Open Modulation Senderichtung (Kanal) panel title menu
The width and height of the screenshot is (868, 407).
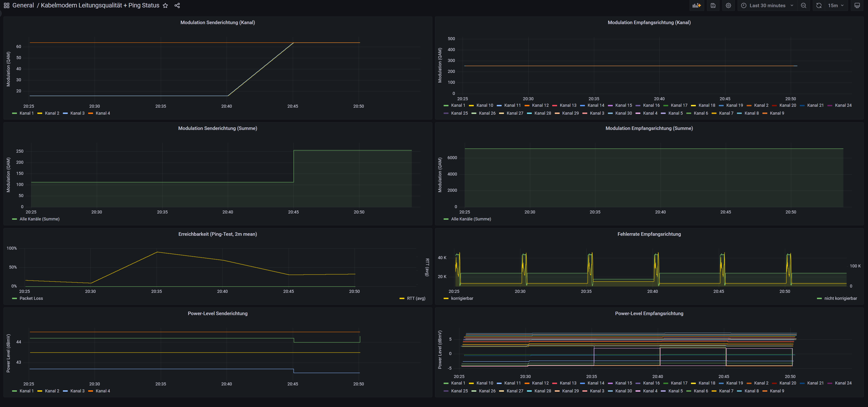(217, 23)
